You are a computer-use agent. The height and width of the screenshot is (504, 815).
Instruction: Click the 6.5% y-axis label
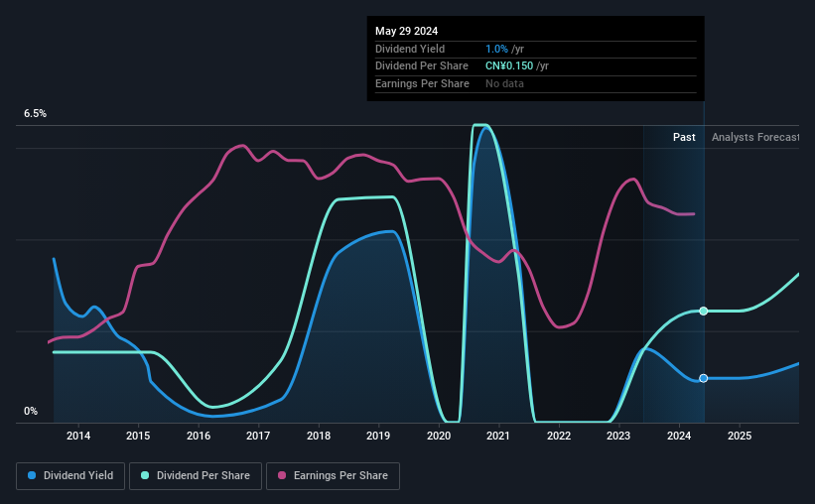pyautogui.click(x=35, y=113)
